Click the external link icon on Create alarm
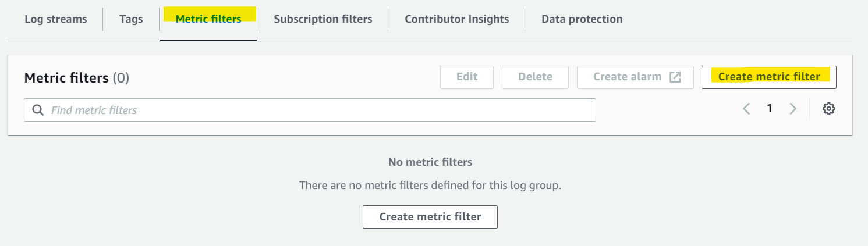 point(675,77)
